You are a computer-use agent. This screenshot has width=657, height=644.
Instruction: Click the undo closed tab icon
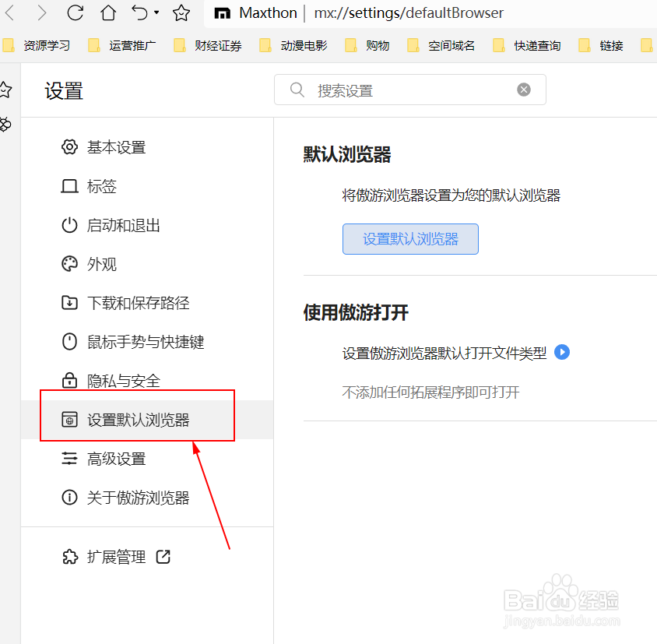tap(139, 12)
